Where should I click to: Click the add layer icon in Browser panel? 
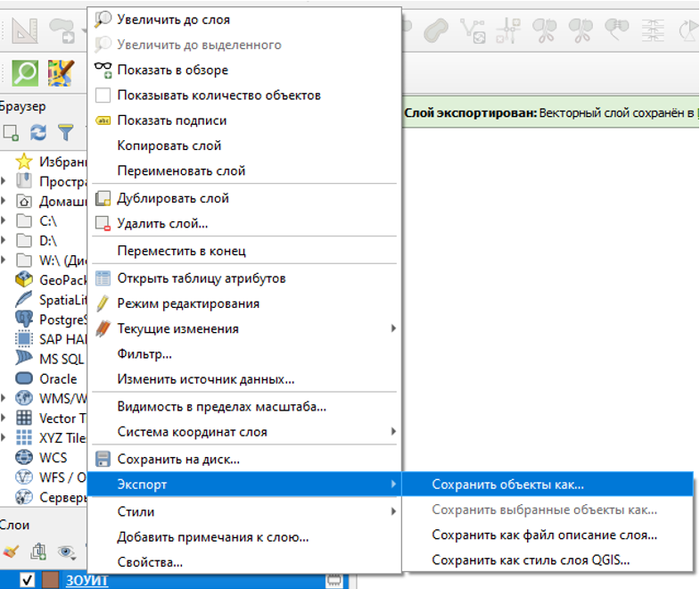[11, 133]
